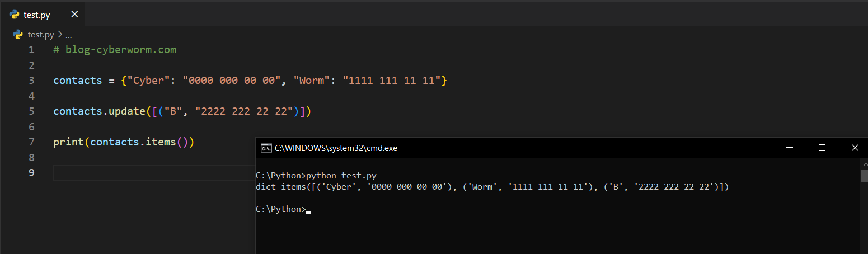Click the Python icon on the test.py tab
868x254 pixels.
[x=15, y=15]
